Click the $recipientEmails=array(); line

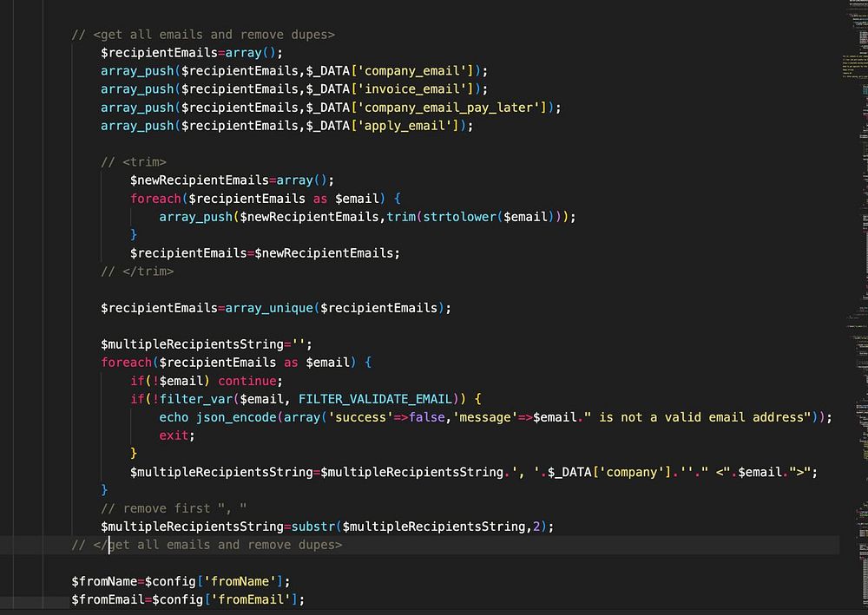click(x=192, y=53)
